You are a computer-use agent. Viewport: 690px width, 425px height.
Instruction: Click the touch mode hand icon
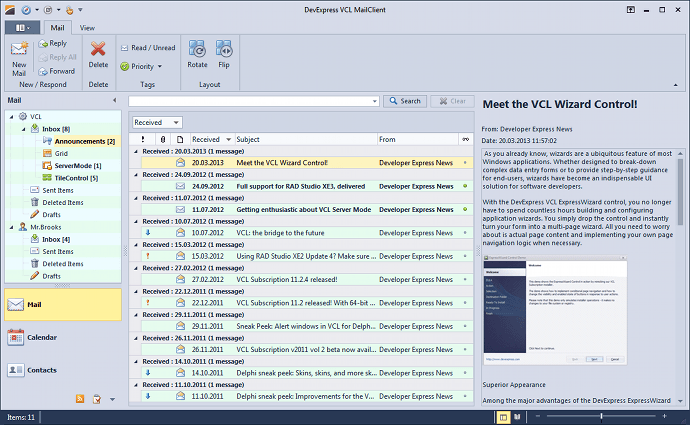coord(69,10)
